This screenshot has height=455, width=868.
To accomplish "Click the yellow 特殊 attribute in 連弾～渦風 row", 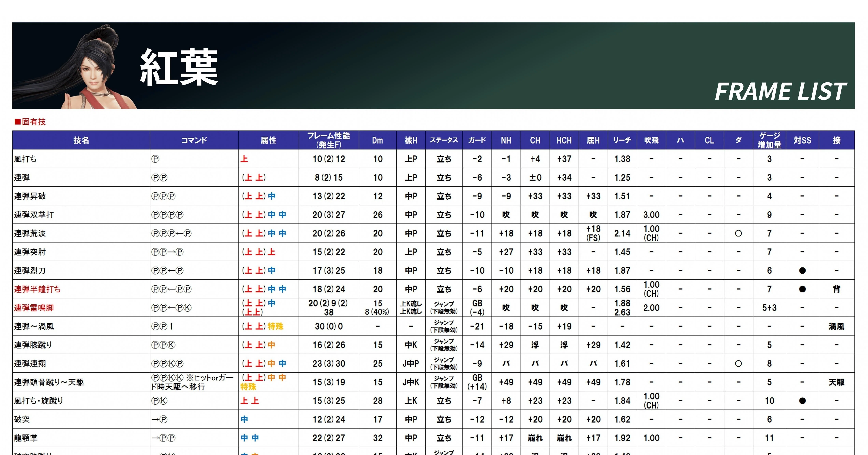I will click(x=275, y=326).
